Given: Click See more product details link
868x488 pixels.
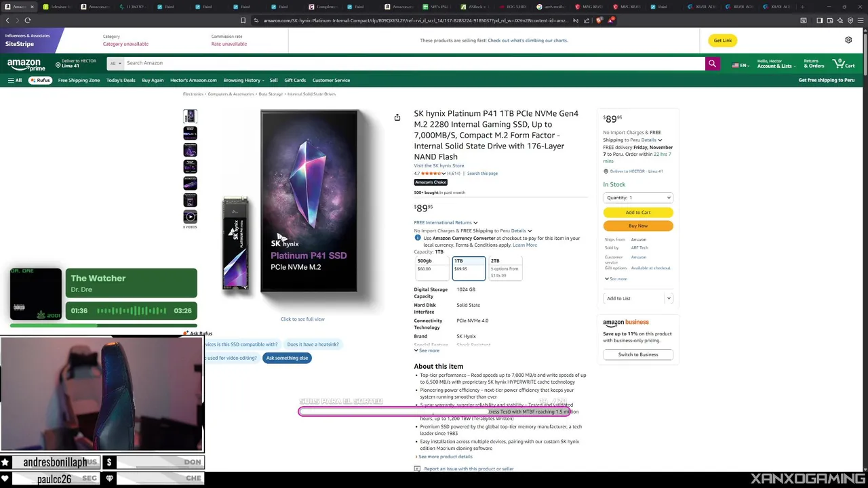Looking at the screenshot, I should point(446,457).
